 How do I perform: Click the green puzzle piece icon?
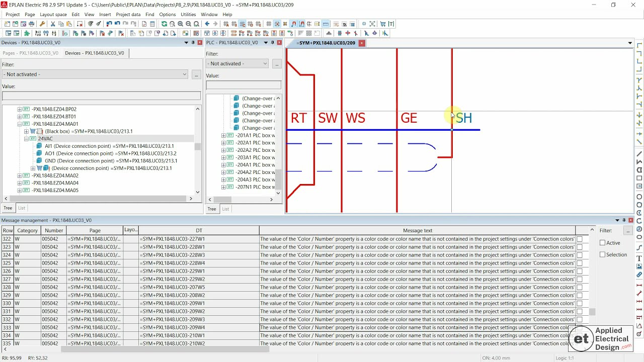(x=27, y=33)
